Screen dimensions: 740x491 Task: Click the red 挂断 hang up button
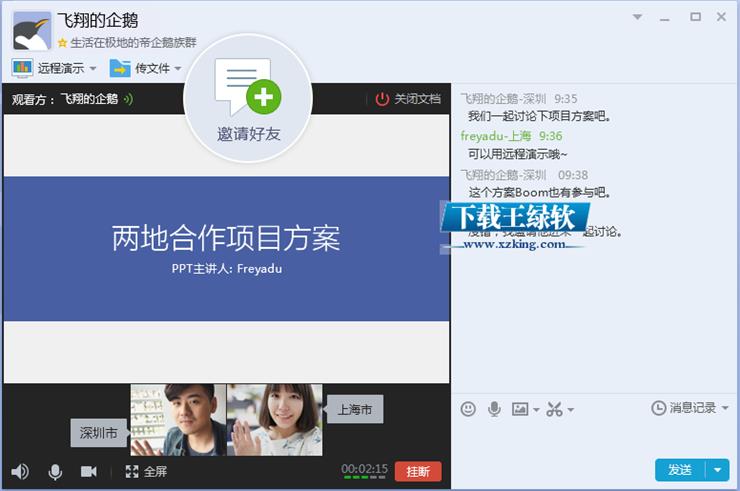[x=418, y=471]
